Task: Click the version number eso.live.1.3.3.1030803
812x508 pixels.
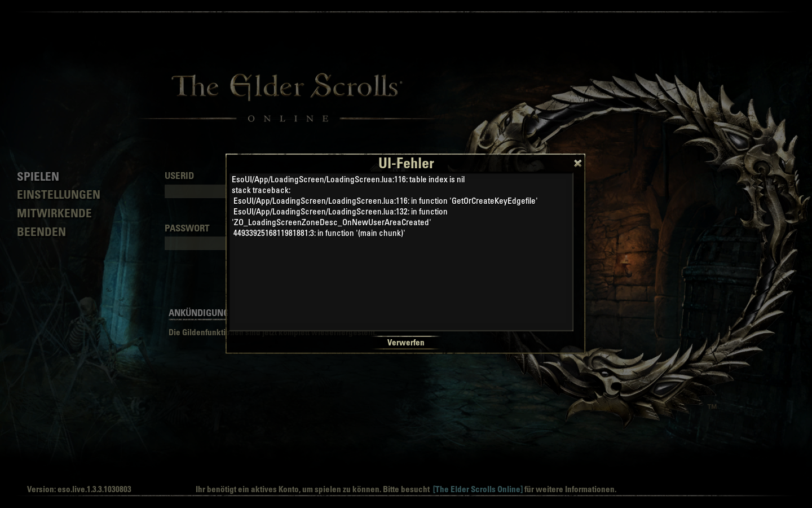Action: [79, 489]
